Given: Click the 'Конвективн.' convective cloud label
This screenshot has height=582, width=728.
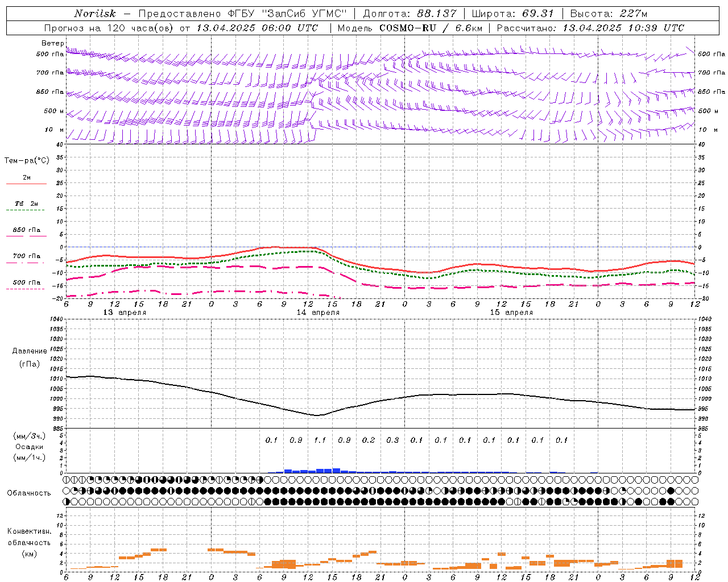Looking at the screenshot, I should click(29, 531).
